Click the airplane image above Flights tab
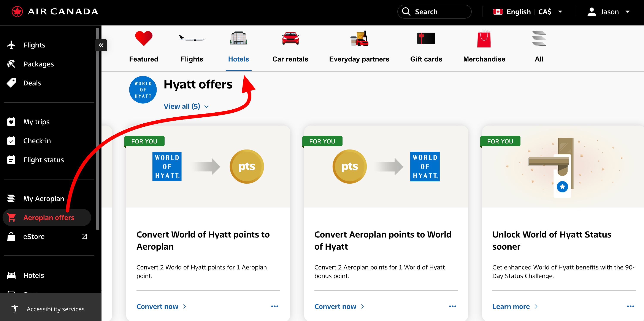This screenshot has width=644, height=321. [x=192, y=38]
